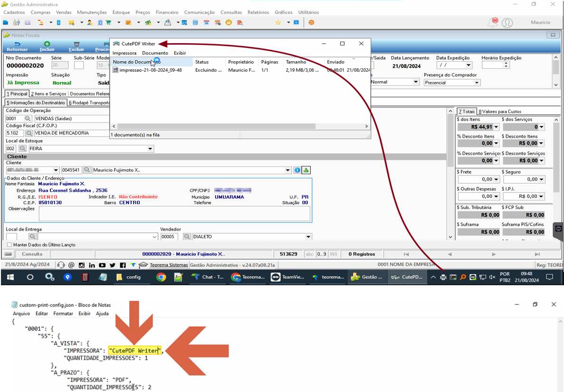Click the Observações text field

click(174, 214)
